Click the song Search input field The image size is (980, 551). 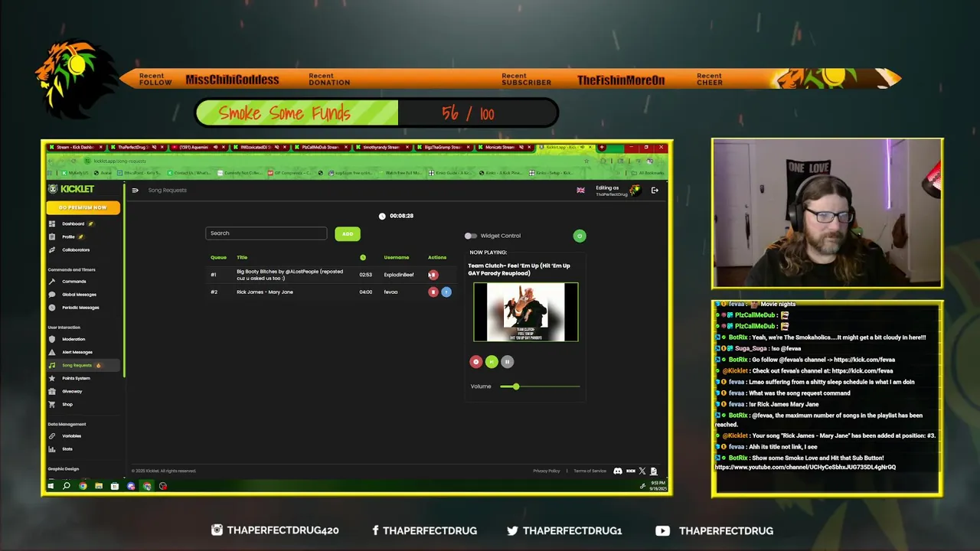[266, 233]
